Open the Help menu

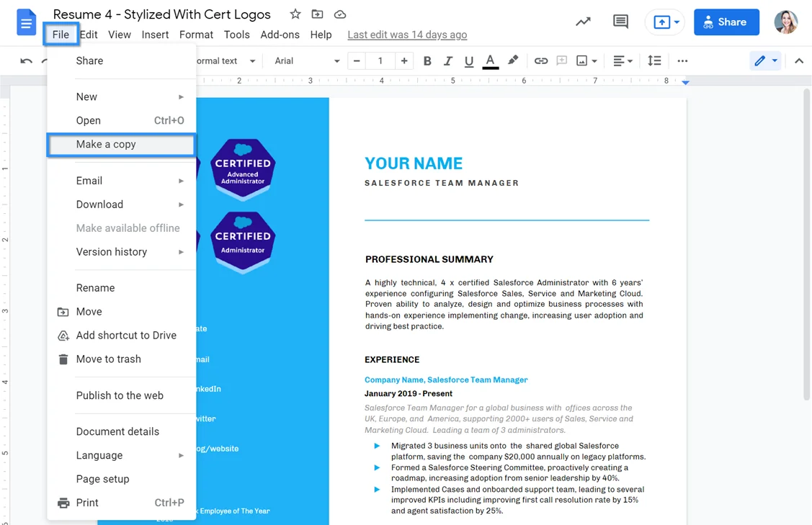321,35
